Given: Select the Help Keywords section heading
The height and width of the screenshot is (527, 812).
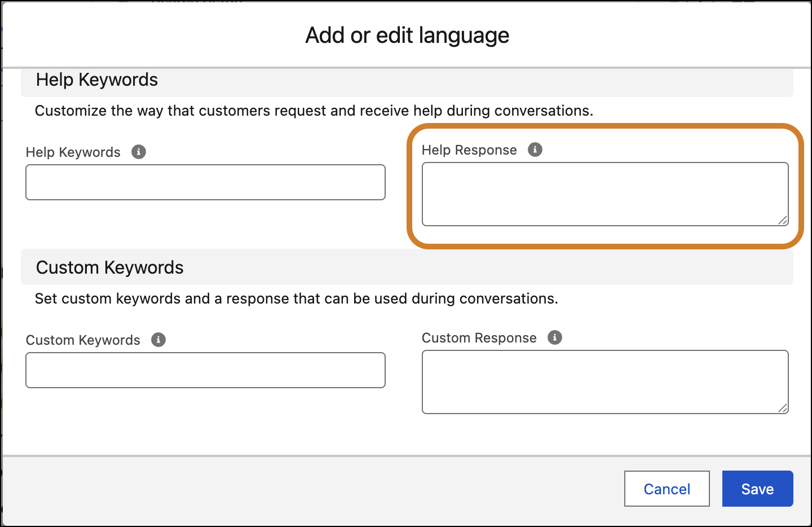Looking at the screenshot, I should tap(97, 80).
